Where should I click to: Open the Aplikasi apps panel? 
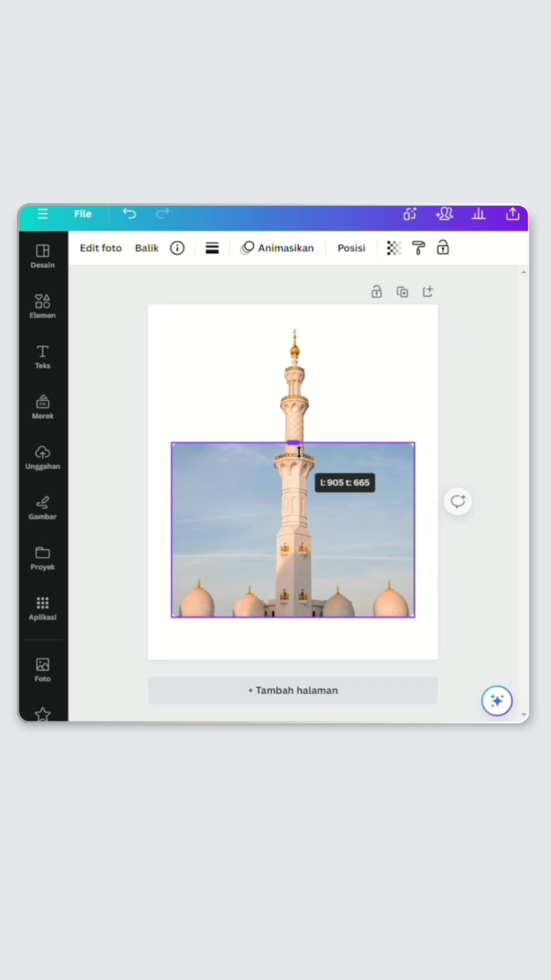coord(43,608)
